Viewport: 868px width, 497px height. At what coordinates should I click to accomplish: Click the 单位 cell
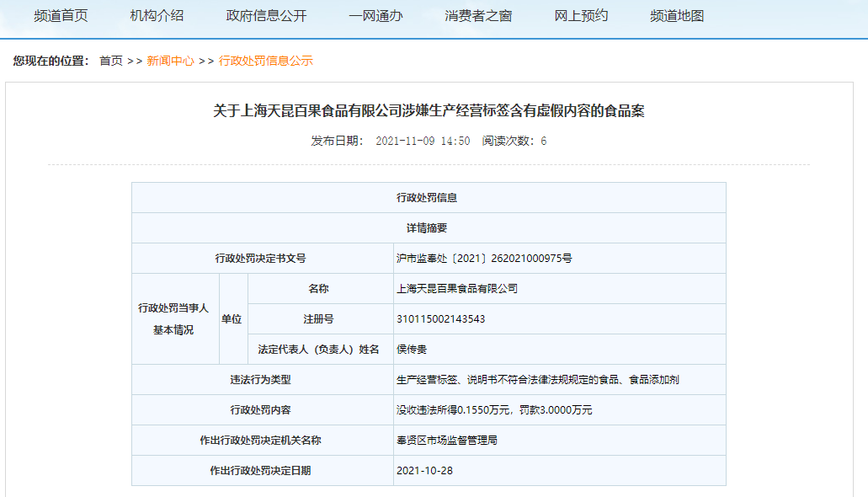pos(233,319)
